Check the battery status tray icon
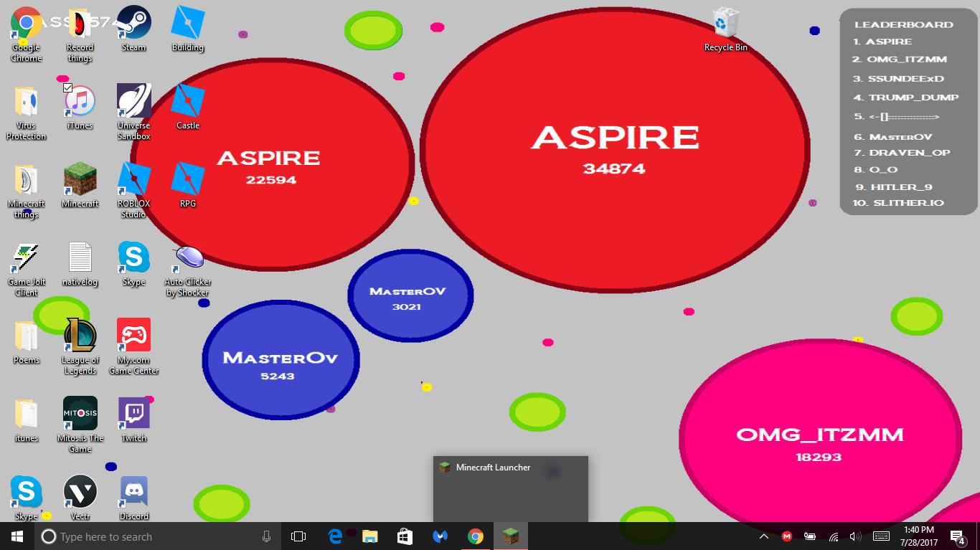 [810, 536]
